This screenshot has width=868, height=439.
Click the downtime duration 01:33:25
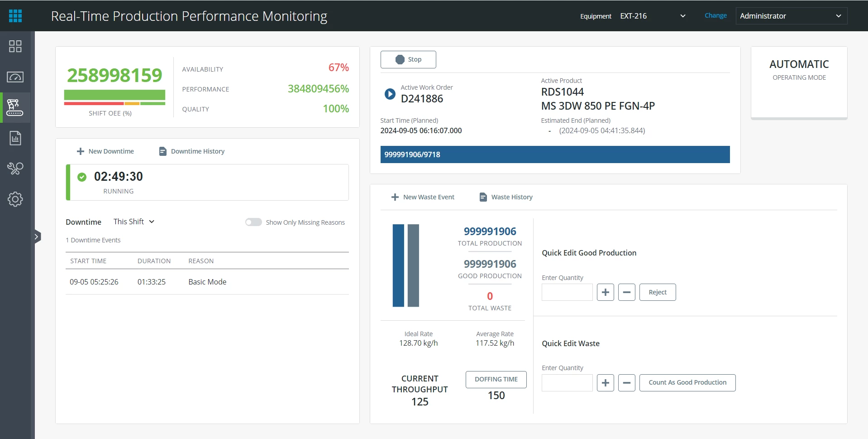[152, 282]
